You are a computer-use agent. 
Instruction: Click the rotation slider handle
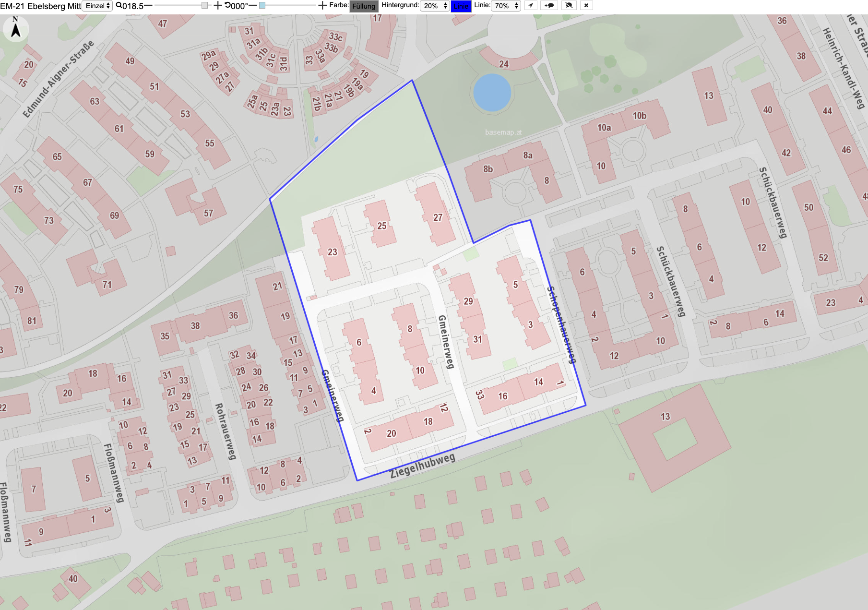click(262, 5)
